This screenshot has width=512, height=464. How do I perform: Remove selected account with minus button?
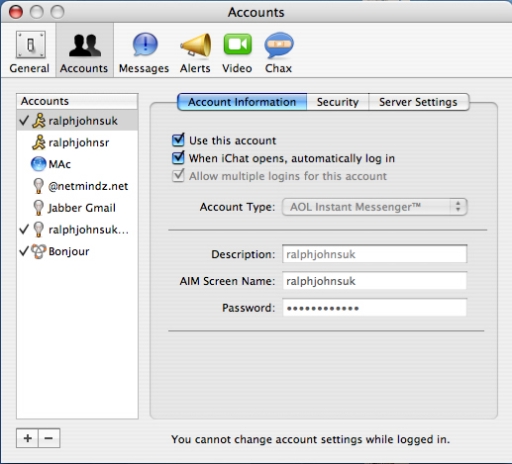point(49,438)
